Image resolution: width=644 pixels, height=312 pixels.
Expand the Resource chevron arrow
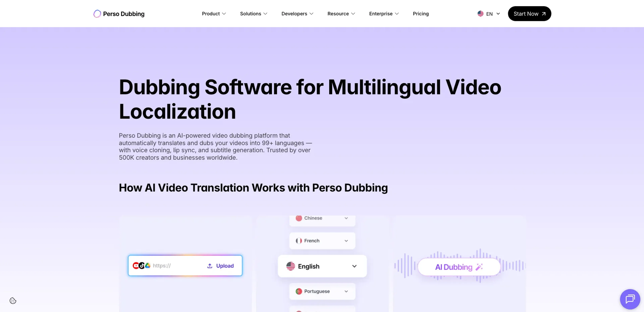click(353, 14)
